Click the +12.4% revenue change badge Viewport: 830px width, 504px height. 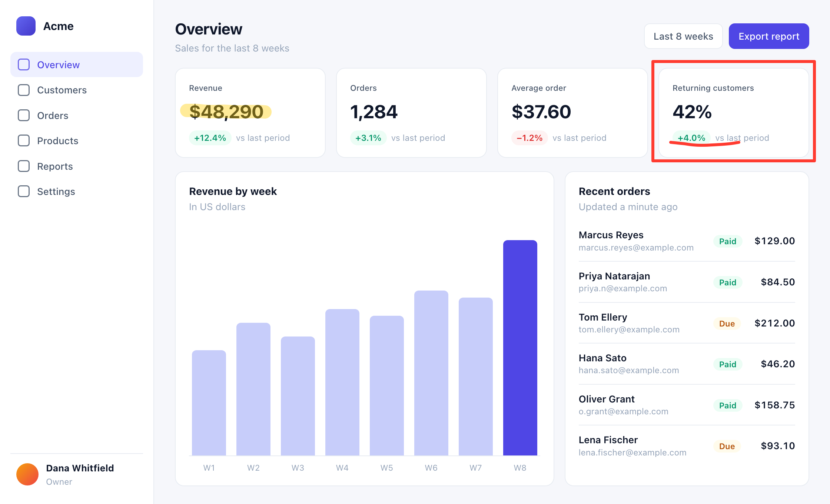point(210,138)
